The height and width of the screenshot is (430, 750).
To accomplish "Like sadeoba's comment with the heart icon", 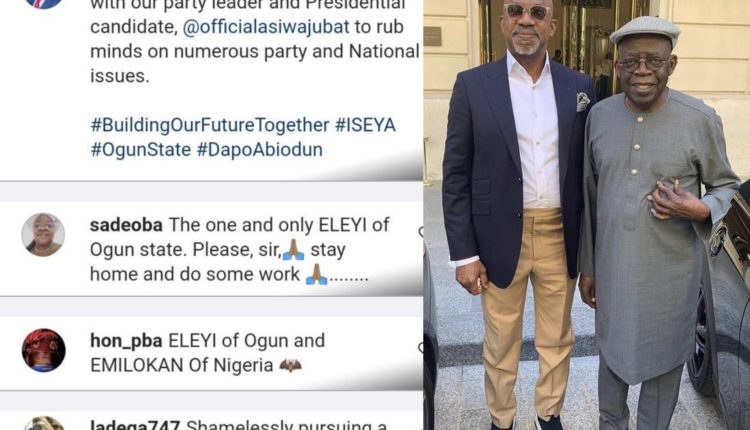I will coord(420,232).
